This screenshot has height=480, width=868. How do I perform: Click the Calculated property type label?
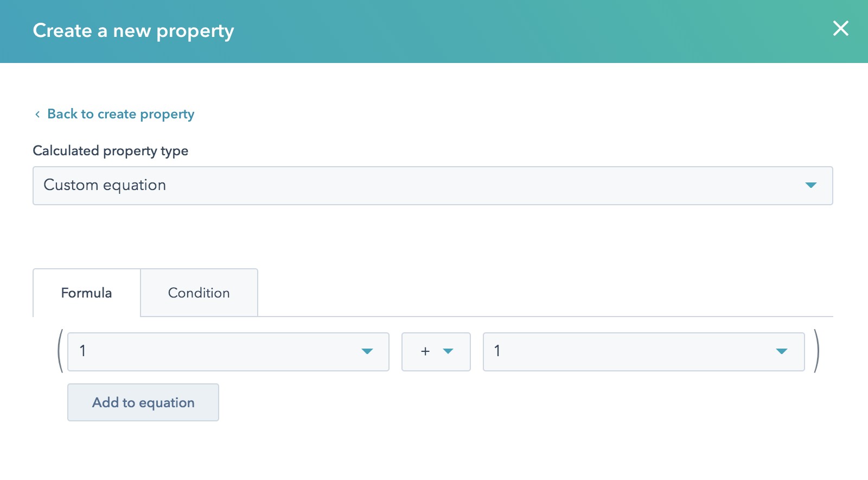(111, 151)
